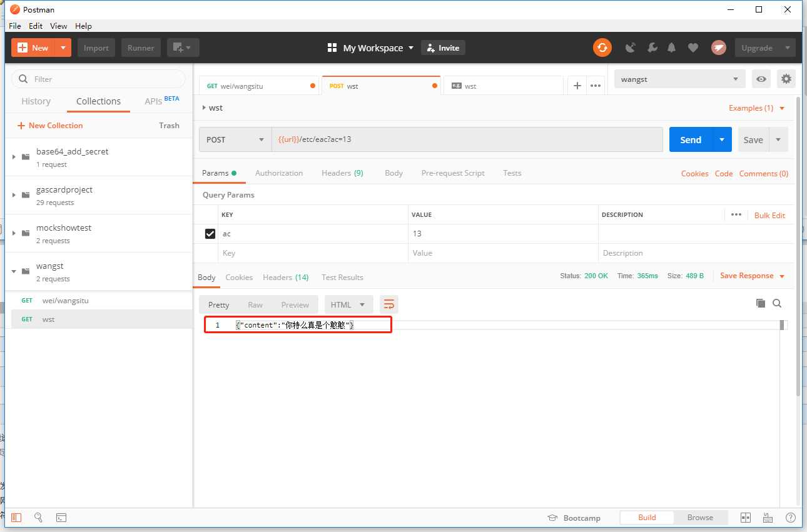The image size is (807, 532).
Task: Open Manage Environments gear icon
Action: pyautogui.click(x=786, y=79)
